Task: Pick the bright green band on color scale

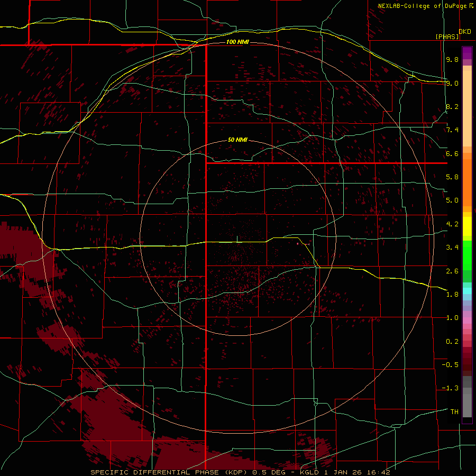Action: (x=467, y=255)
